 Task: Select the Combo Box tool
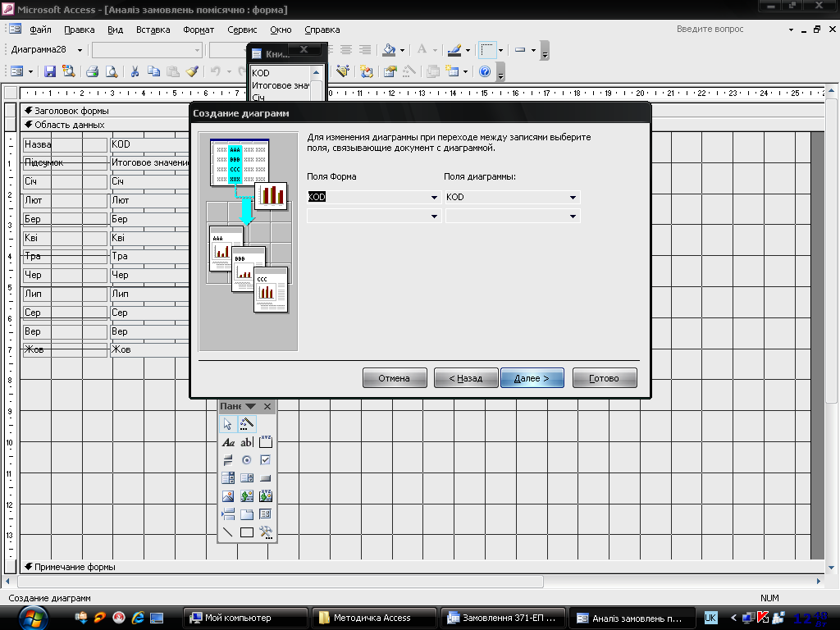click(228, 478)
